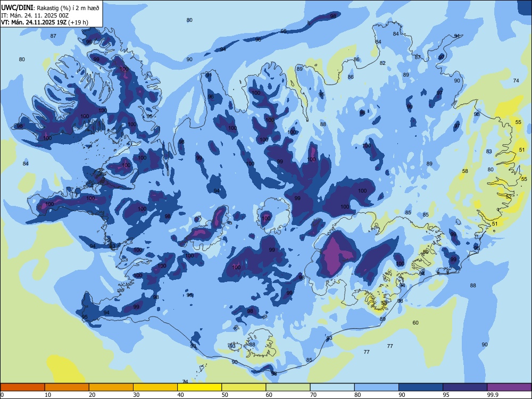Click the title 'UWC/DINI: Rakastig (%) í 2 m hæð'
Screen dimensions: 532x399
(50, 8)
